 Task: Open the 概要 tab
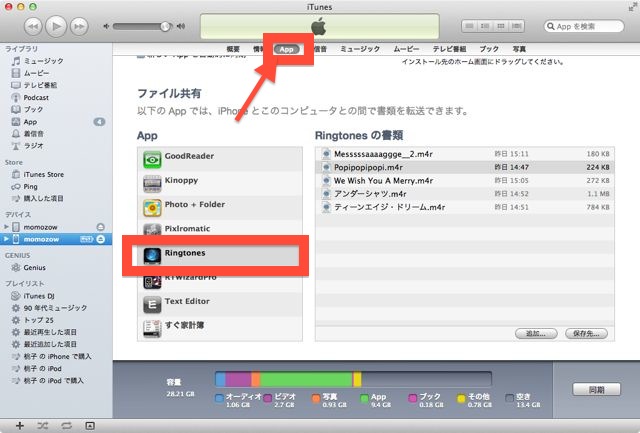coord(233,49)
